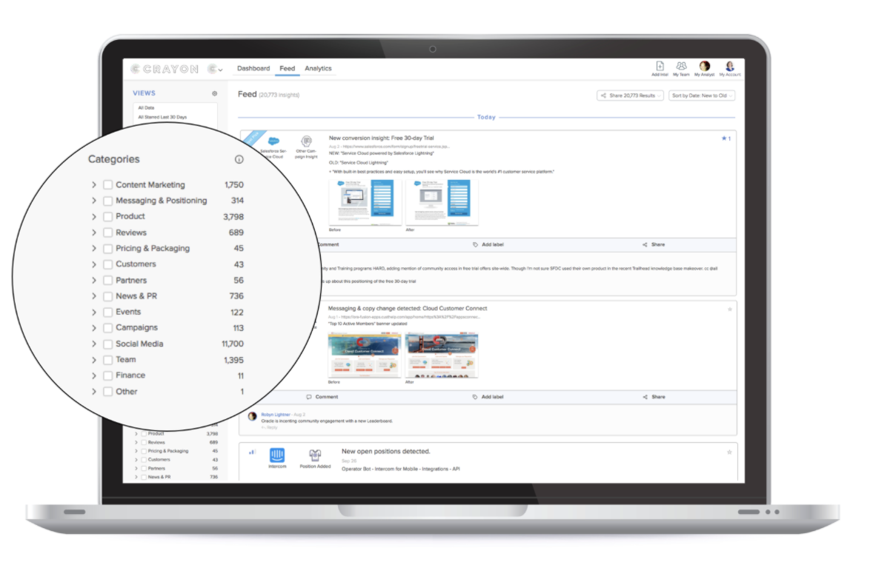Screen dimensions: 873x588
Task: Click the Pricing & Packaging checkbox in small sidebar
Action: tap(144, 451)
